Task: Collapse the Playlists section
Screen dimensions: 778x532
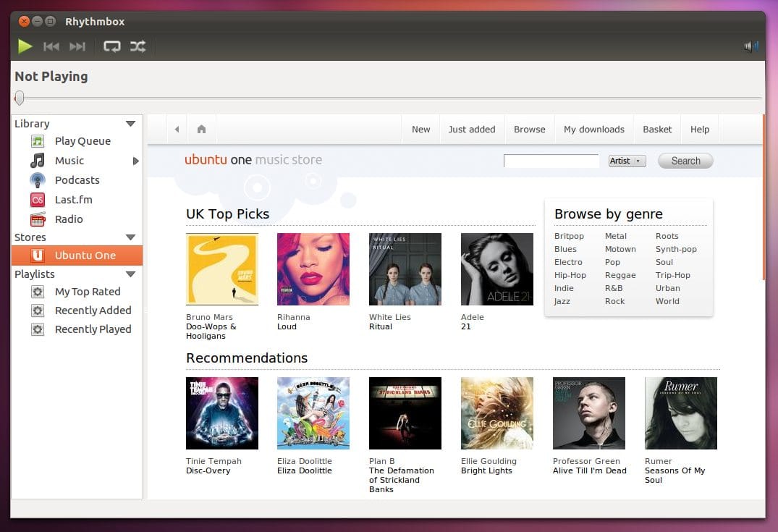Action: pyautogui.click(x=130, y=274)
